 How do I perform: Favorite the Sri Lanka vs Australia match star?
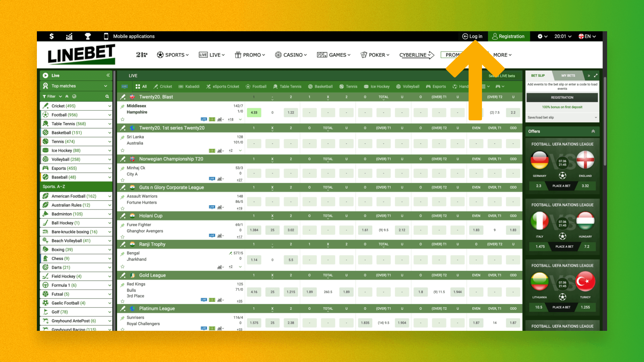[122, 150]
